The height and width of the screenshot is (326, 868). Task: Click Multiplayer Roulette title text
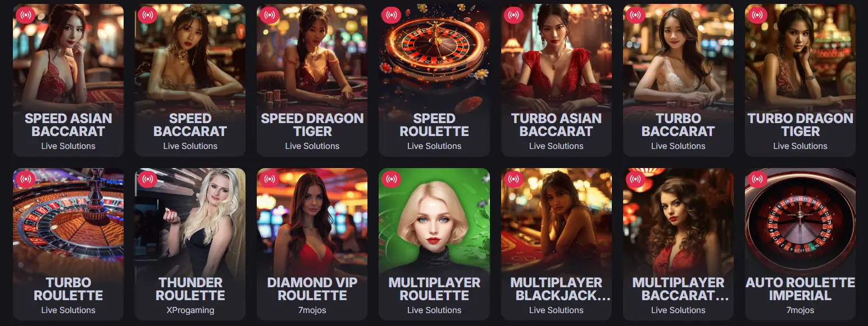coord(434,289)
